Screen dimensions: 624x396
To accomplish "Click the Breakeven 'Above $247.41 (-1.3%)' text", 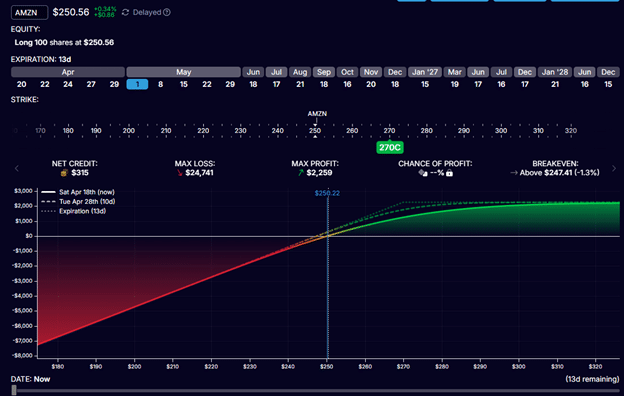I will (559, 173).
